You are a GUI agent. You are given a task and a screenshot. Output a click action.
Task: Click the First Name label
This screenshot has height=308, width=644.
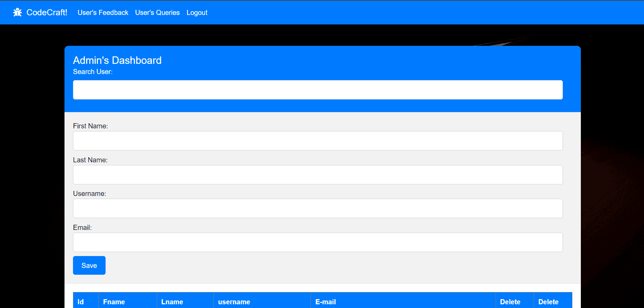tap(90, 126)
